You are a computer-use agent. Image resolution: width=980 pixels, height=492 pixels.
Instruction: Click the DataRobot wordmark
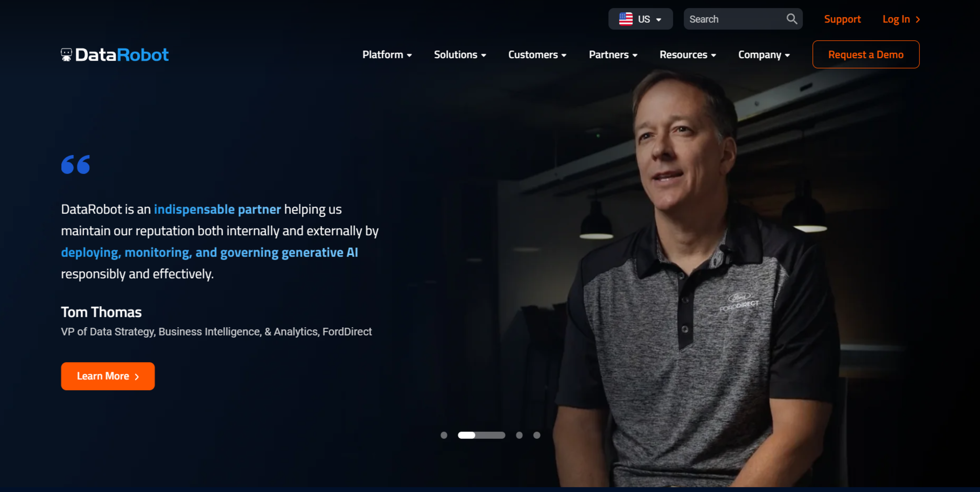(122, 55)
